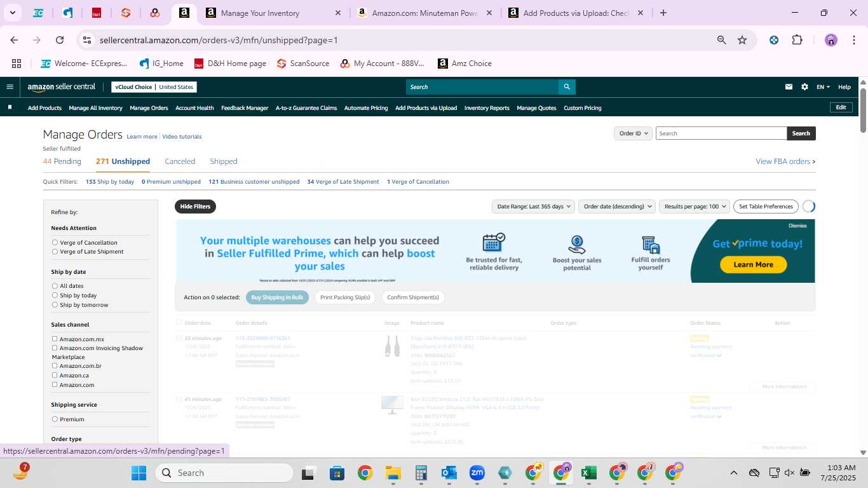868x488 pixels.
Task: Apply the 133 Ship by today quick filter
Action: tap(110, 182)
